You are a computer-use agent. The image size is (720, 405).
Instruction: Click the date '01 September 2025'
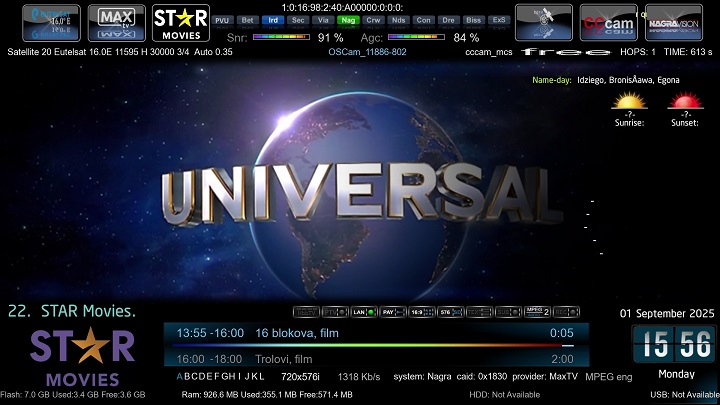tap(667, 314)
